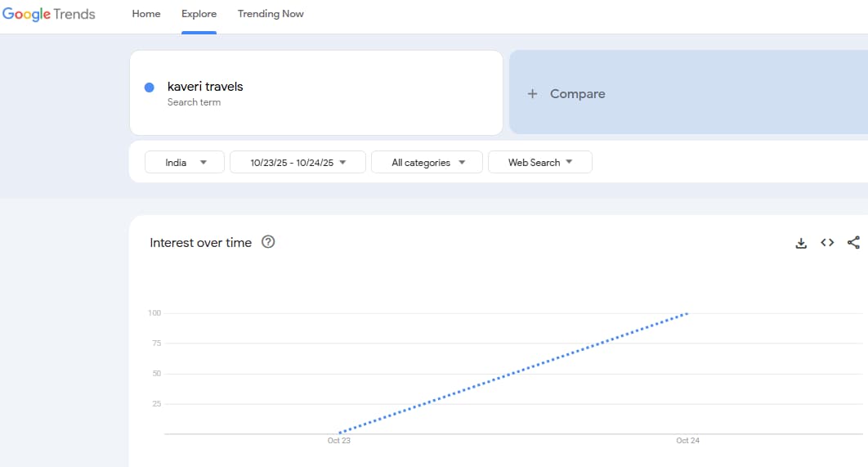Open the India region dropdown
The width and height of the screenshot is (868, 467).
pos(185,162)
